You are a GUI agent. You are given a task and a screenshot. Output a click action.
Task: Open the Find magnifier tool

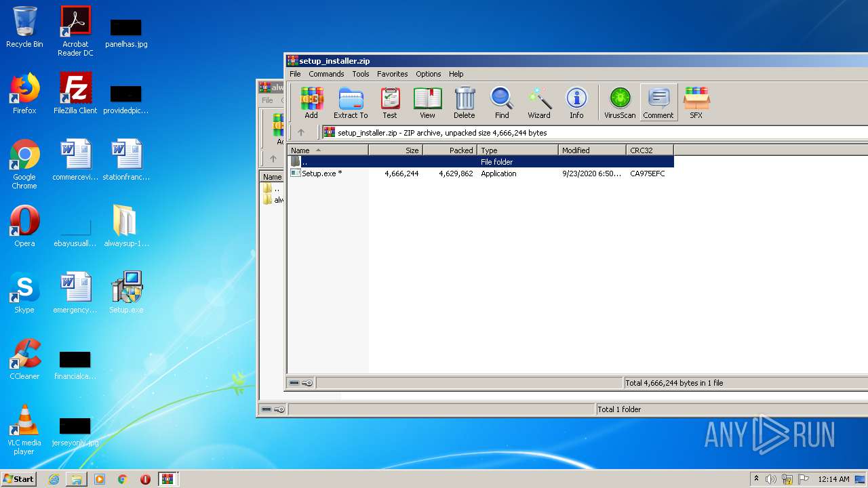(502, 103)
